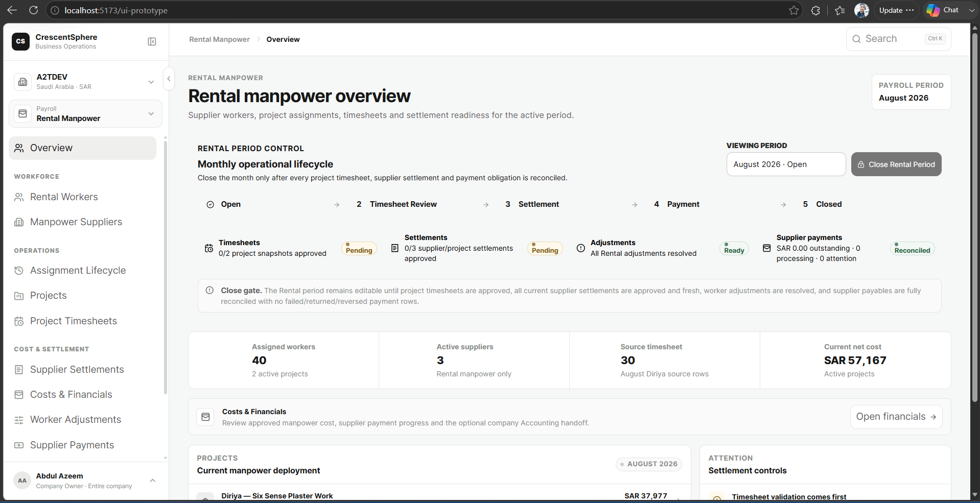Open Assignment Lifecycle page
This screenshot has width=980, height=503.
tap(82, 271)
